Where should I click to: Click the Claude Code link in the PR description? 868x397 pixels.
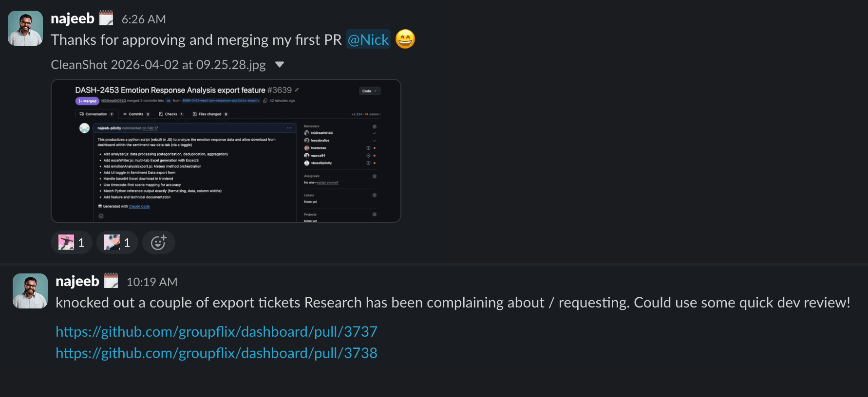[139, 206]
